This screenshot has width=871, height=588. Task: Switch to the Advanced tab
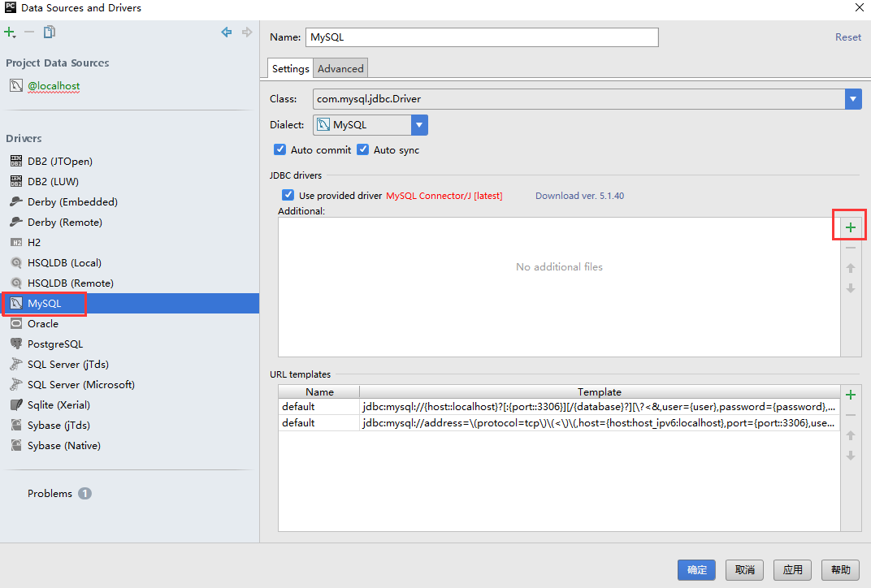coord(340,68)
